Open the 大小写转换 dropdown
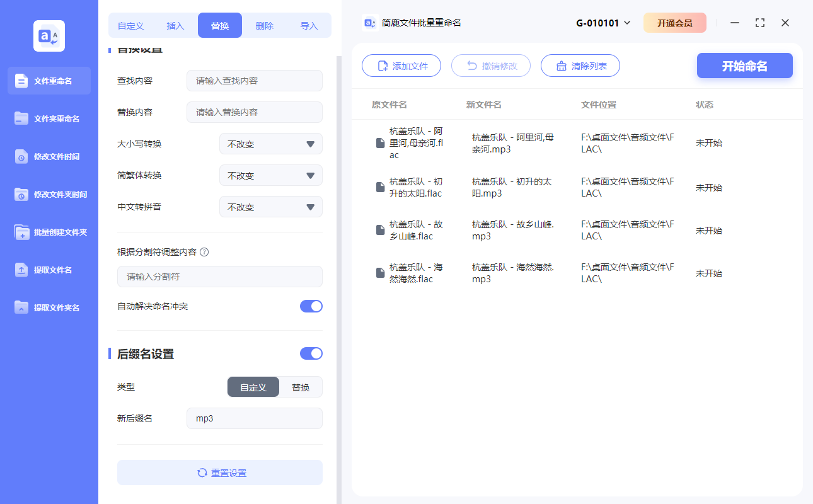This screenshot has height=504, width=813. pyautogui.click(x=270, y=144)
